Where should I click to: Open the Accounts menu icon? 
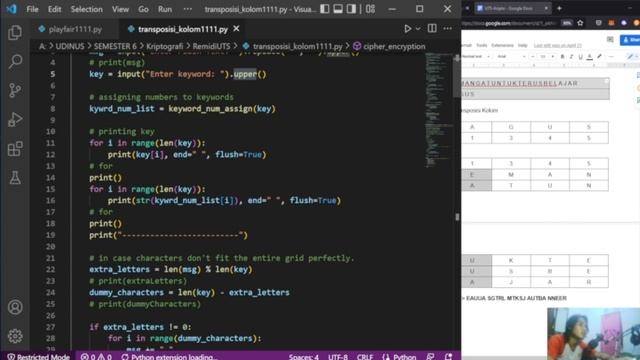click(x=15, y=307)
